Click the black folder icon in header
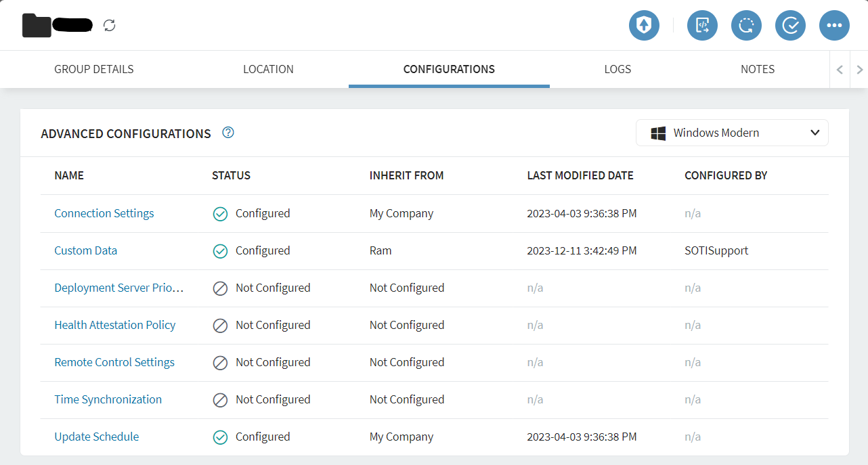Screen dimensions: 868x465 (x=37, y=26)
